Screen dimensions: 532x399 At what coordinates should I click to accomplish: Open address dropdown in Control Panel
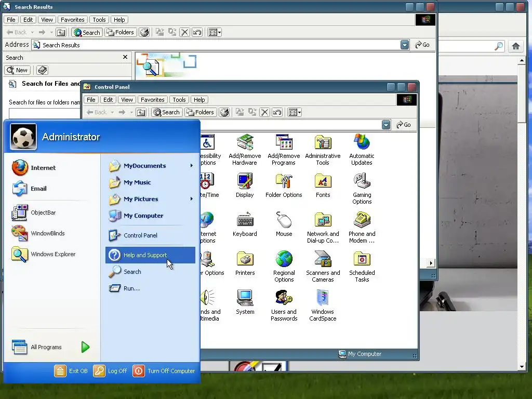tap(386, 125)
